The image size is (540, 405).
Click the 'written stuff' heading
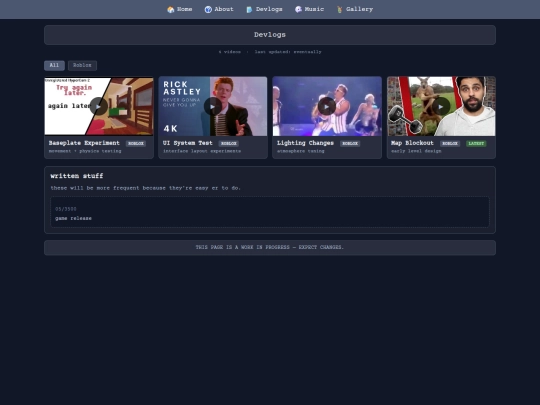77,176
